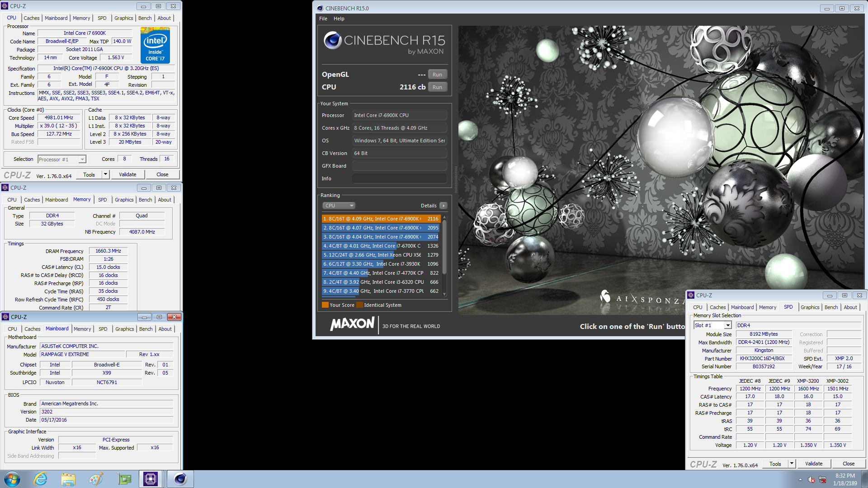Select ranking row 9 i7-3770 score 662
This screenshot has width=868, height=488.
(381, 291)
